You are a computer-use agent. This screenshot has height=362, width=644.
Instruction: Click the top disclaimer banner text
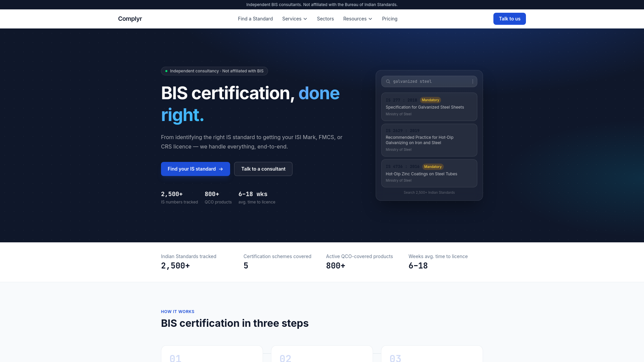point(322,5)
